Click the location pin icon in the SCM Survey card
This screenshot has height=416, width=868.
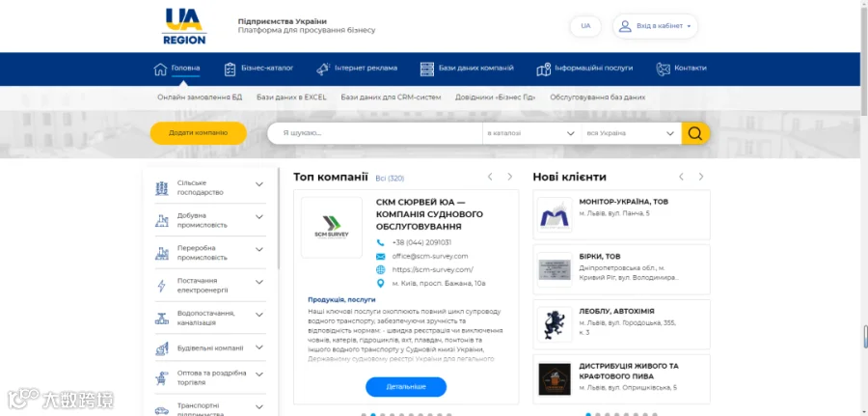tap(380, 284)
